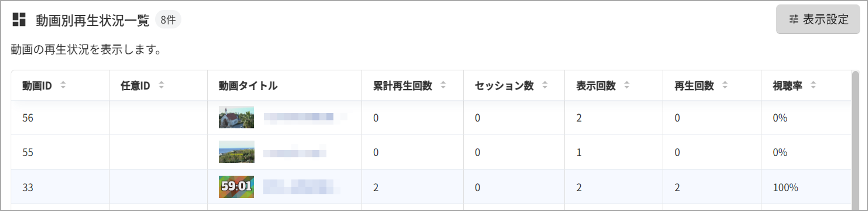The width and height of the screenshot is (868, 211).
Task: Sort by 視聴率 column arrows
Action: point(813,85)
